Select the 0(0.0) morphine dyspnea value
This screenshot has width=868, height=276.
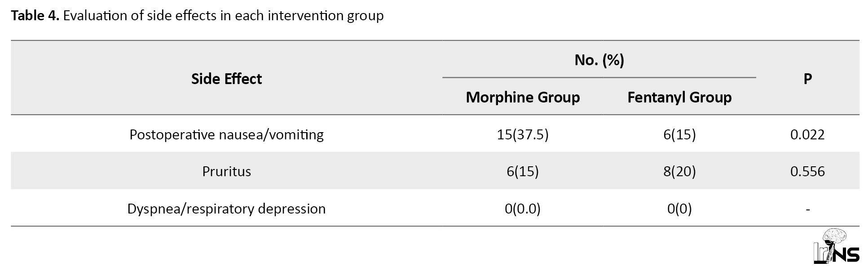pos(523,209)
